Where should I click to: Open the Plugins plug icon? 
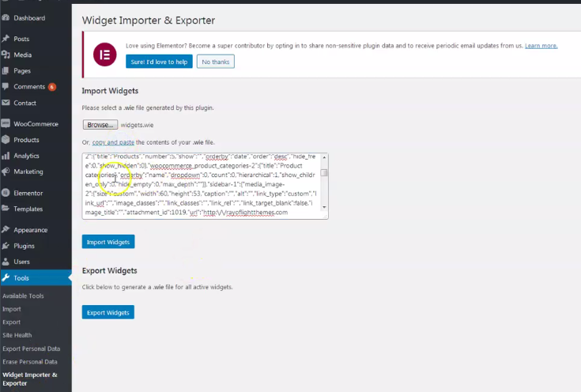(6, 246)
